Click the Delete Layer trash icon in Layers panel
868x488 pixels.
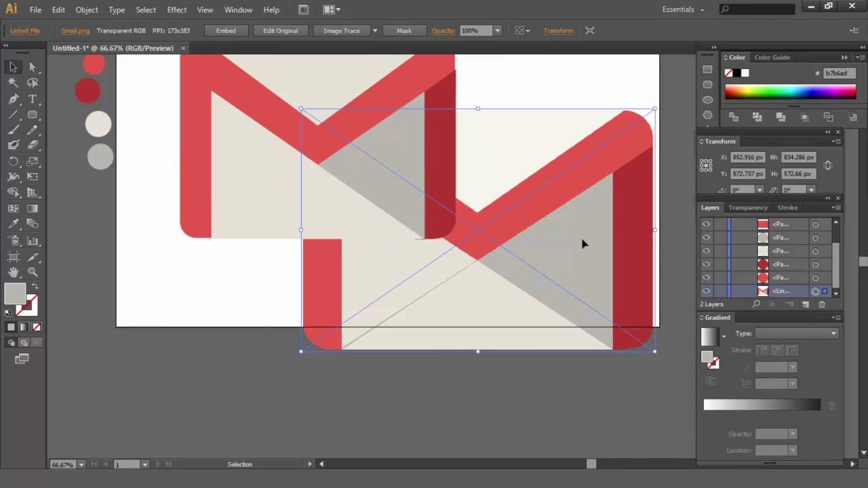[x=822, y=304]
